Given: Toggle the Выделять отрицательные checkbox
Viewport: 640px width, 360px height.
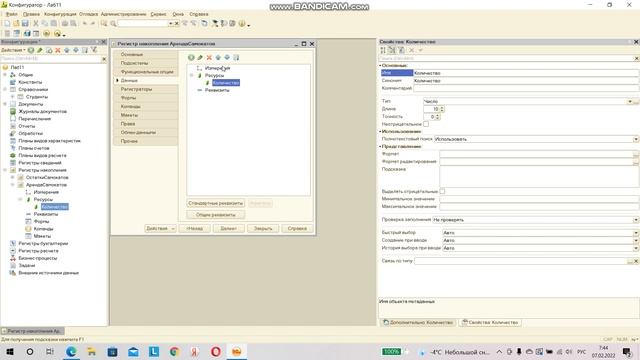Looking at the screenshot, I should tap(442, 191).
